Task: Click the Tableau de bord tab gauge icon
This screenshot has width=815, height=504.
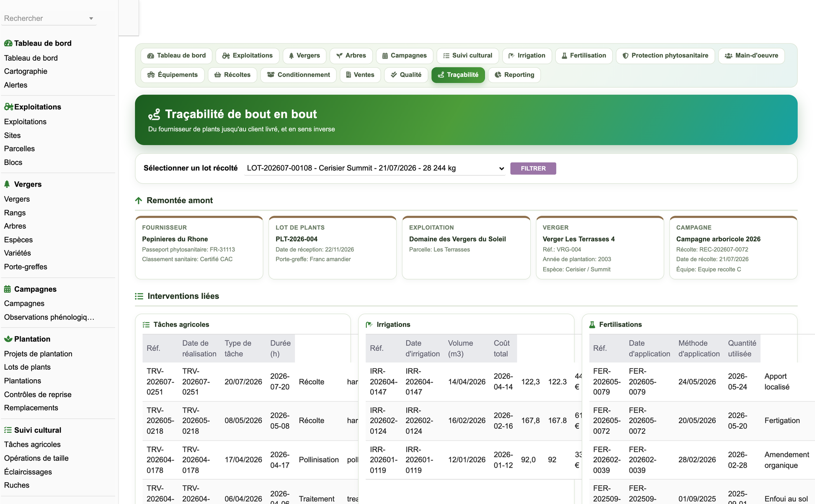Action: coord(151,56)
